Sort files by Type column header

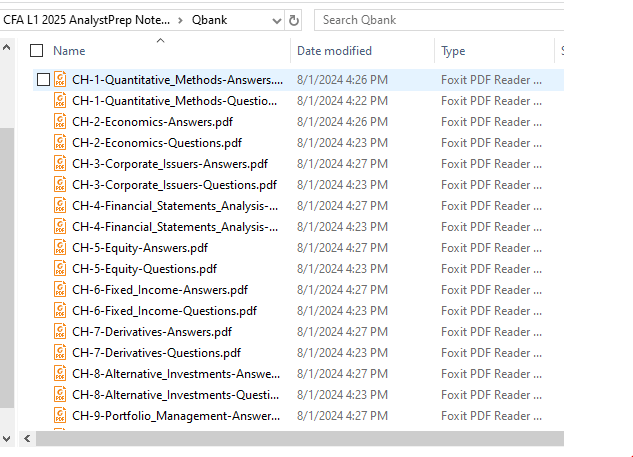point(453,51)
